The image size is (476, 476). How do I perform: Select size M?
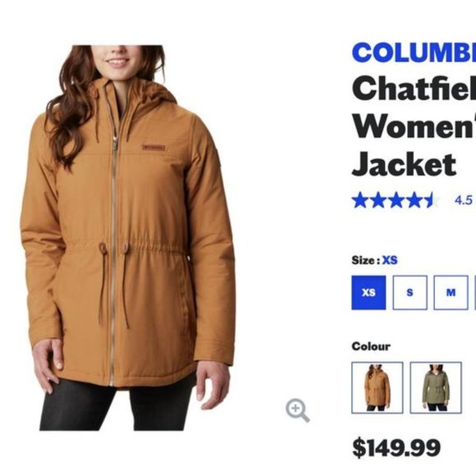point(451,293)
